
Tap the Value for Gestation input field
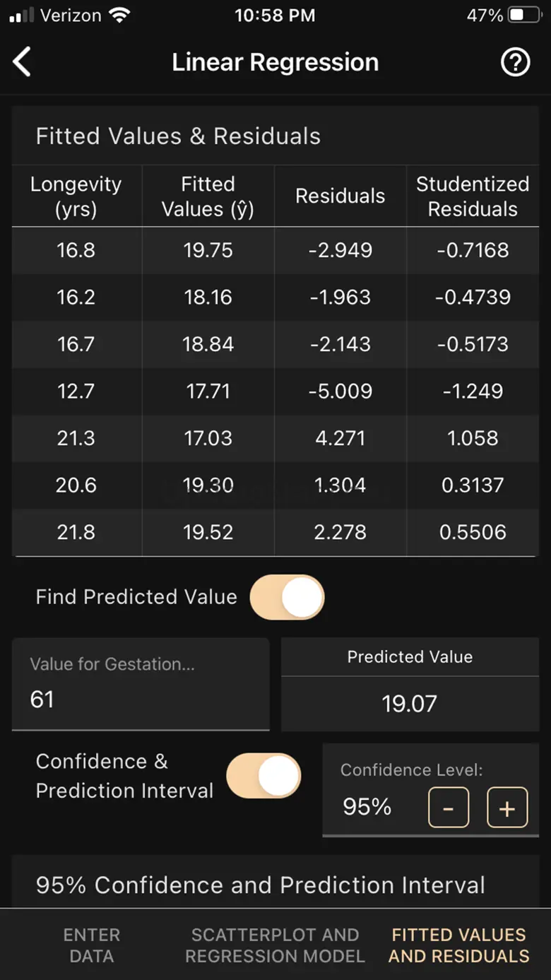tap(141, 684)
